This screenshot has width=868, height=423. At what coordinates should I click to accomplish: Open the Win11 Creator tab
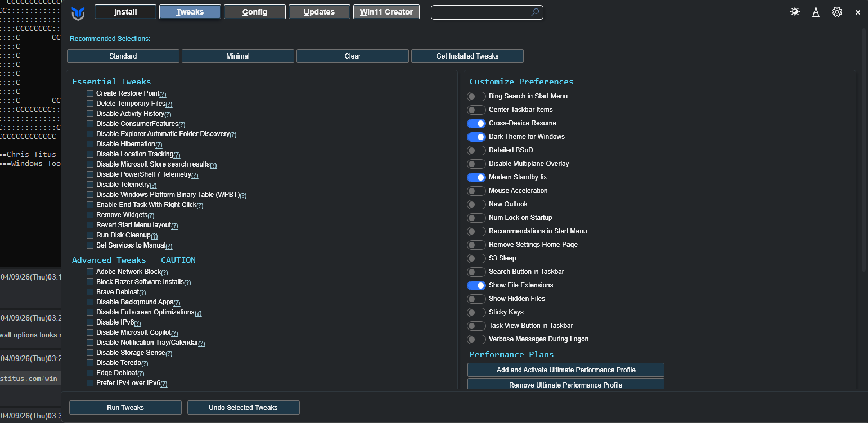tap(386, 12)
